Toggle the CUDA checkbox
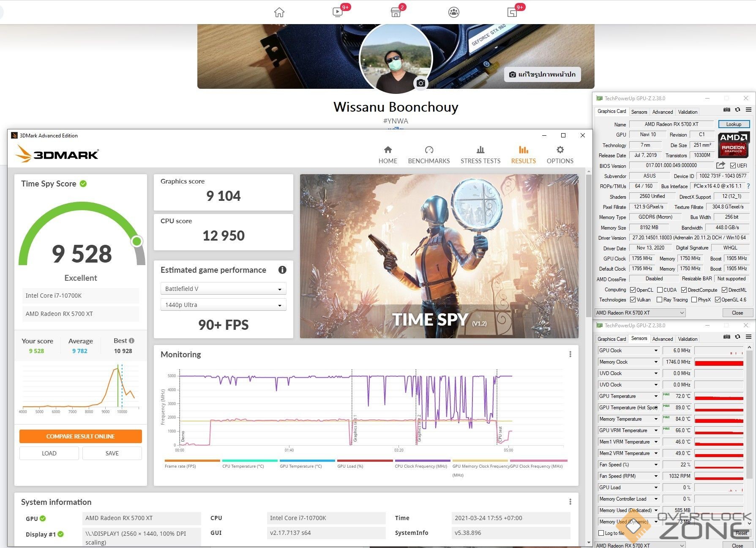Viewport: 756px width, 548px height. [660, 290]
